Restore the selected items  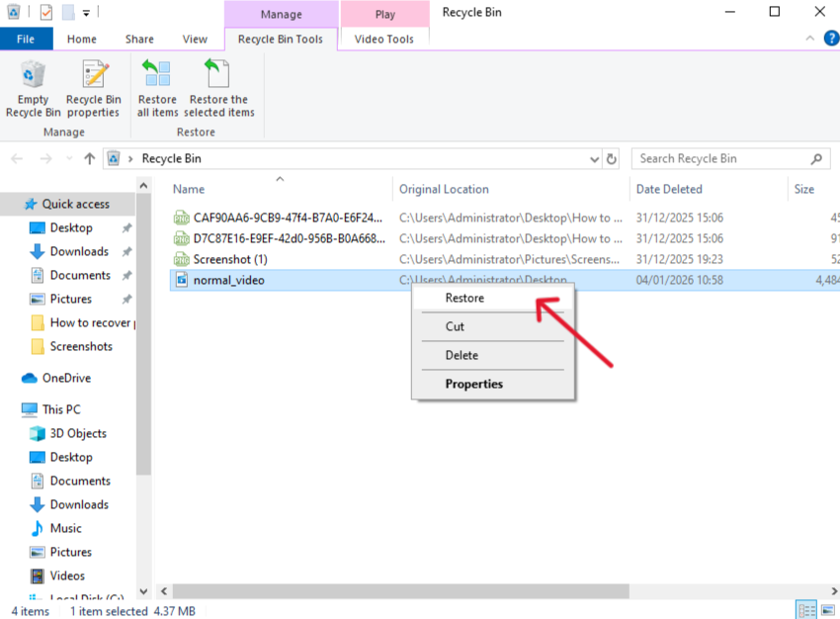(218, 89)
